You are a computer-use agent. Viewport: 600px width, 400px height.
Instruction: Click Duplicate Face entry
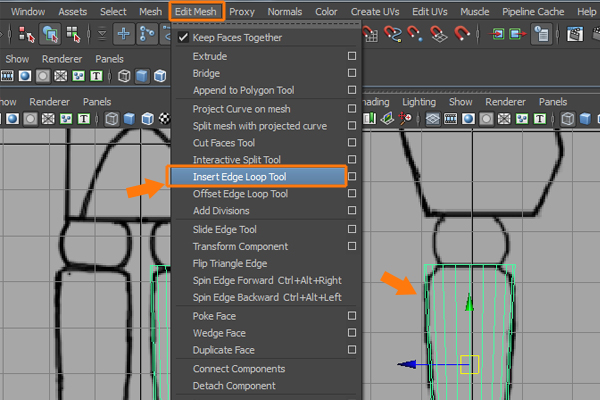pyautogui.click(x=223, y=350)
